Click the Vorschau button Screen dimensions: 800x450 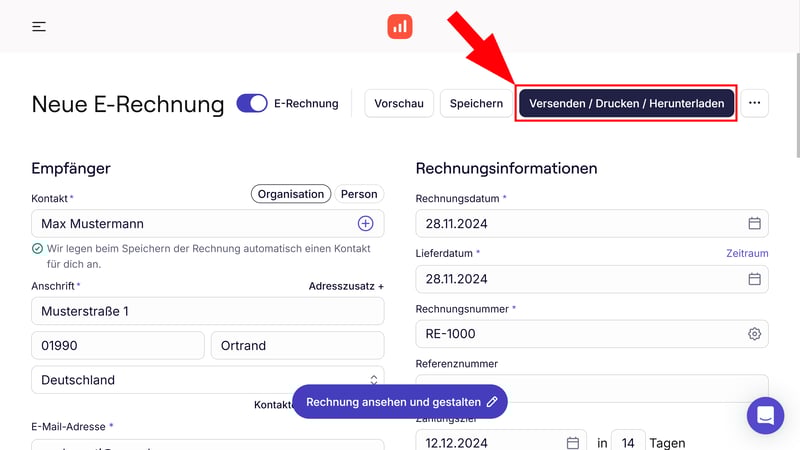(x=399, y=103)
